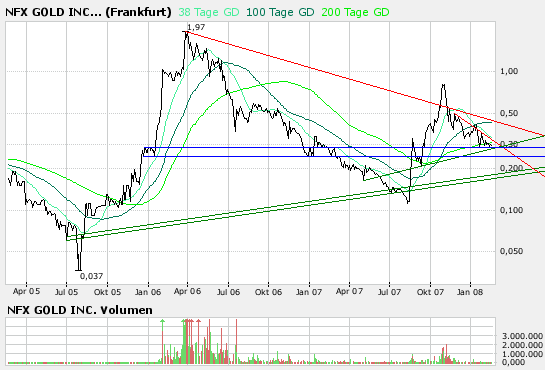The width and height of the screenshot is (545, 384).
Task: Click the 2.000.000 volume axis label
Action: (522, 345)
